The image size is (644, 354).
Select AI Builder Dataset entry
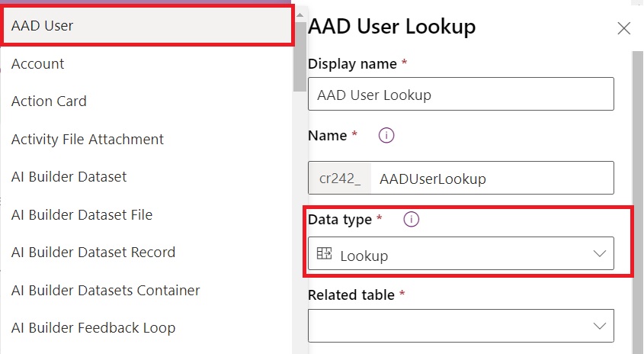(145, 177)
